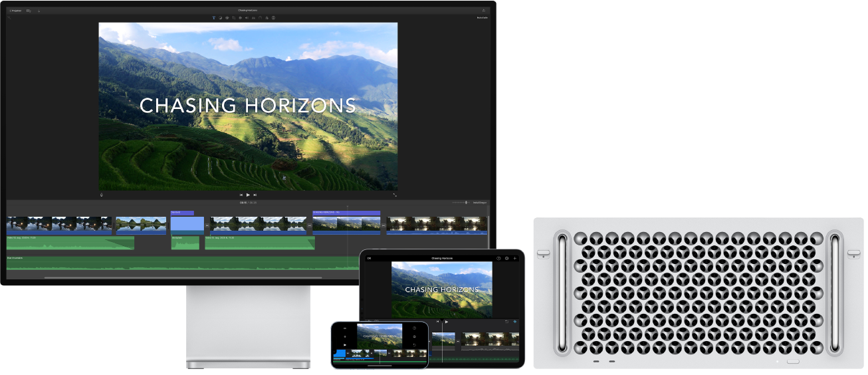Click the reset all button on Mac
The image size is (868, 375).
(x=482, y=18)
